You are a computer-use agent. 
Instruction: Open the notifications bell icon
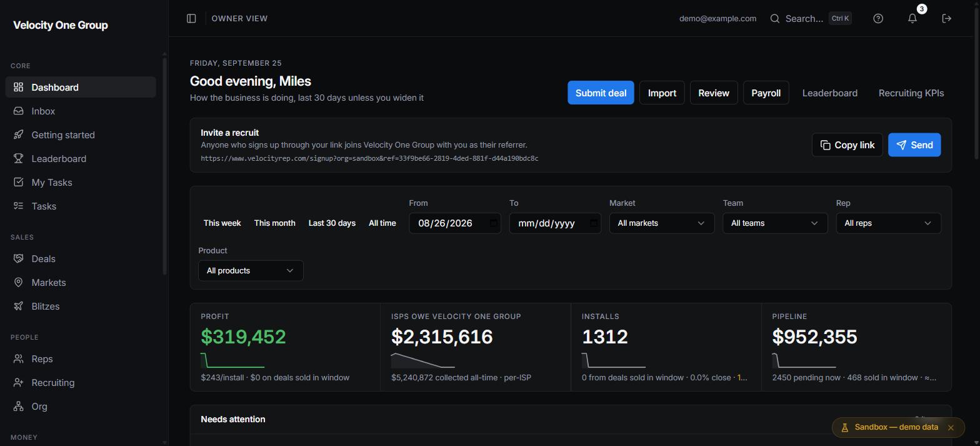tap(912, 19)
